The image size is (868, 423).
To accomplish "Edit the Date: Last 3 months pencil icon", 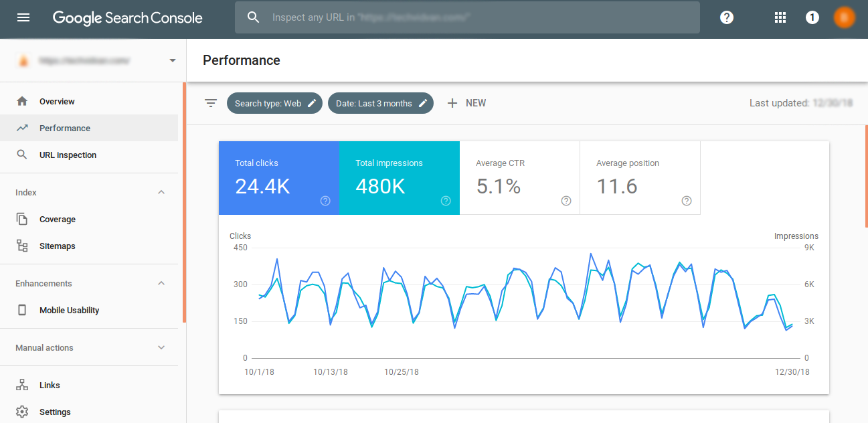I will click(423, 103).
